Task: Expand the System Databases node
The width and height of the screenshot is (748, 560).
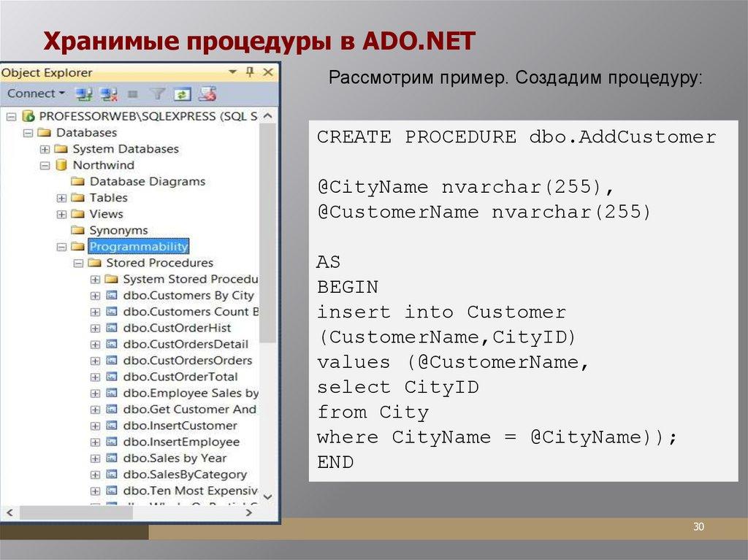Action: point(45,149)
